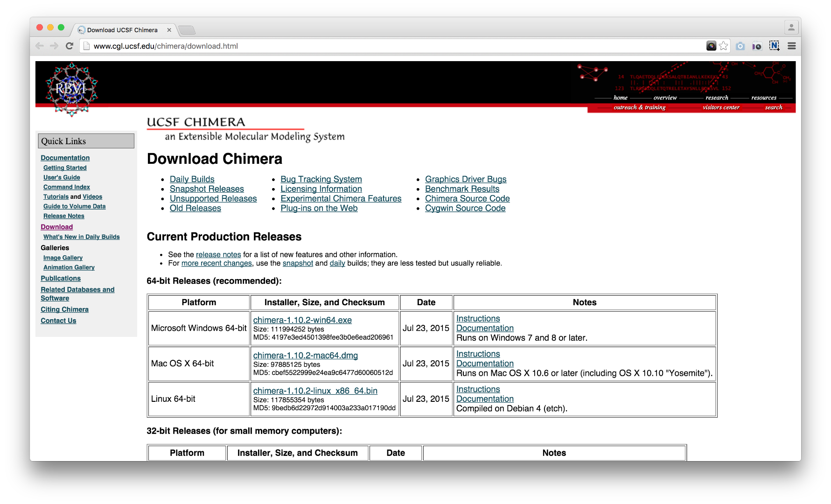Open Bug Tracking System link
Screen dimensions: 831x504
coord(321,179)
